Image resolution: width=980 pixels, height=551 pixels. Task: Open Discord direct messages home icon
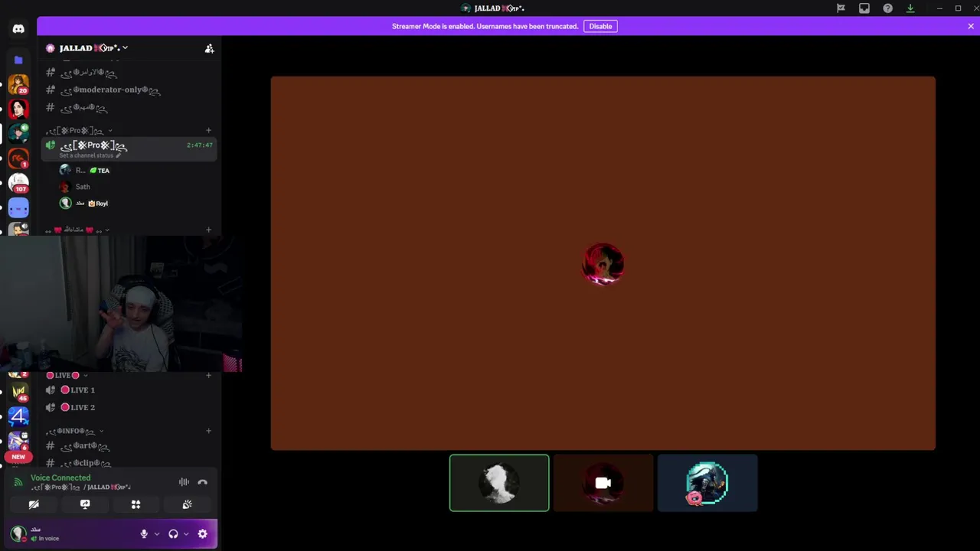point(18,29)
